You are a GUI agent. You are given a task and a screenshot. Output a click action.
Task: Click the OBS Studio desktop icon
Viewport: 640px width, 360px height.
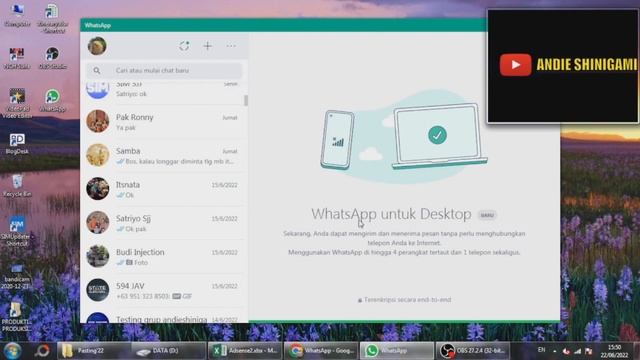[52, 58]
